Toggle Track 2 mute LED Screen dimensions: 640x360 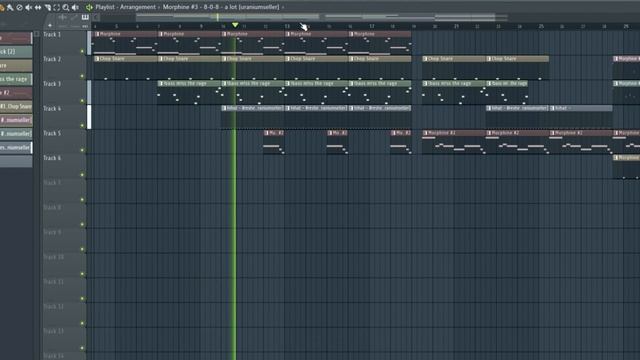[x=82, y=76]
